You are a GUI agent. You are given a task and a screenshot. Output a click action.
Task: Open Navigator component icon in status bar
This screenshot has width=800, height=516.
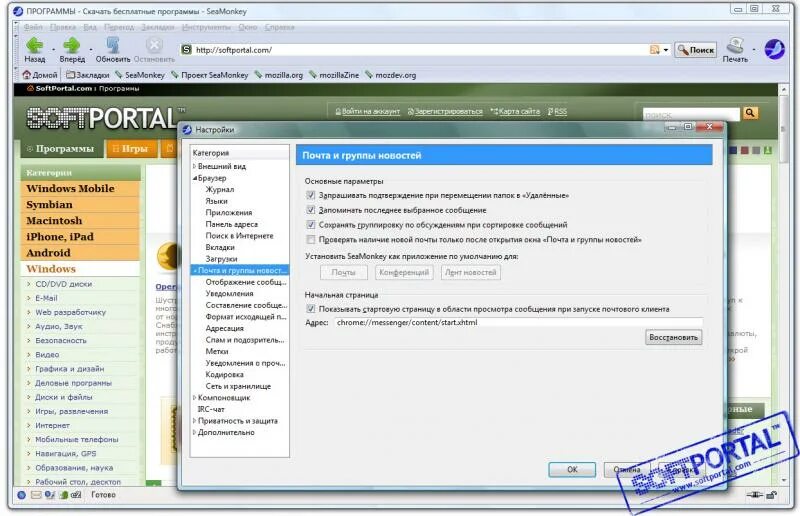click(x=21, y=495)
